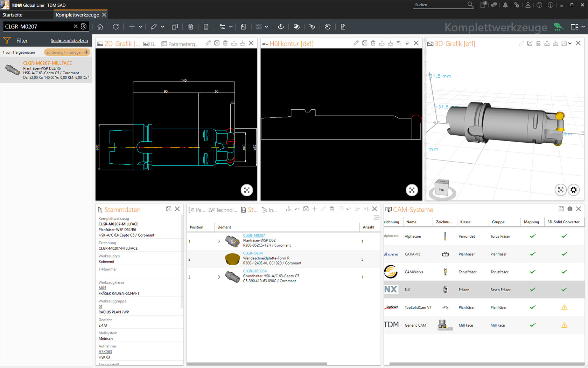Click the overlapping circles icon in the toolbar

click(296, 27)
